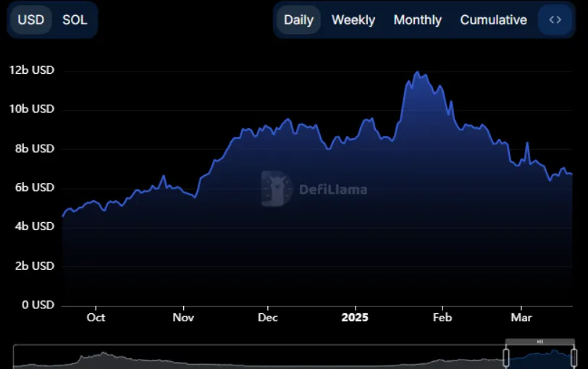Select the Daily interval option
Viewport: 588px width, 369px height.
pyautogui.click(x=298, y=20)
